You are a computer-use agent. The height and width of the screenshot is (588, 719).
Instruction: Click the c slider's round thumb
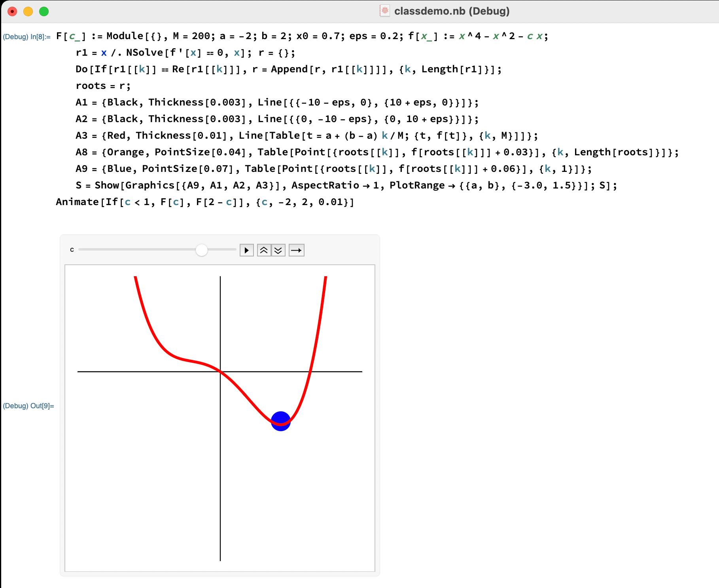(x=202, y=250)
